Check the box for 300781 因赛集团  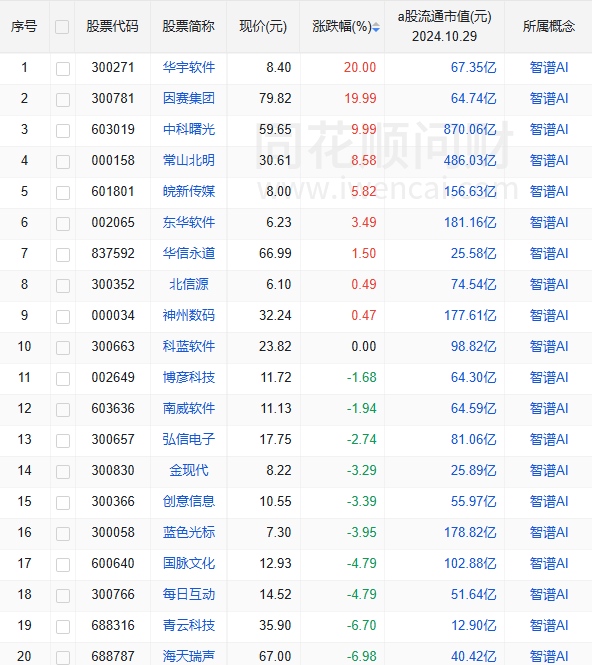63,100
